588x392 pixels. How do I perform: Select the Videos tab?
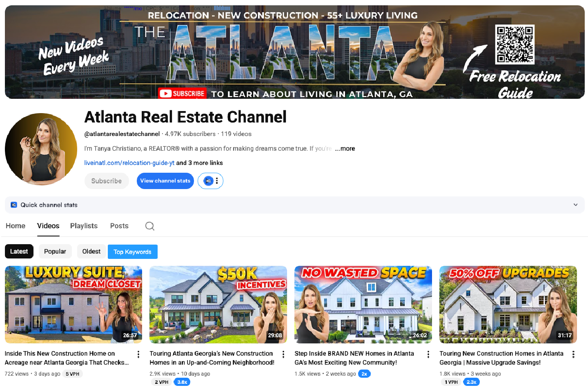pyautogui.click(x=48, y=226)
